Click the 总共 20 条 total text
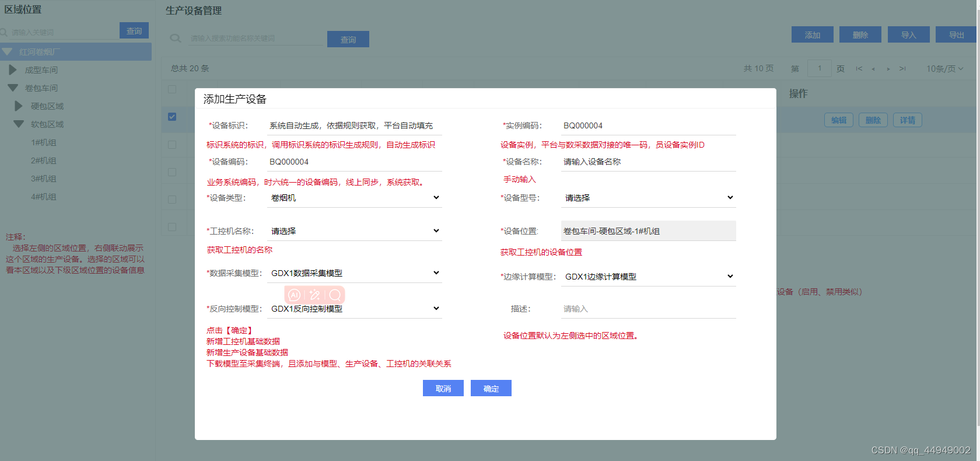This screenshot has width=980, height=461. [x=190, y=68]
